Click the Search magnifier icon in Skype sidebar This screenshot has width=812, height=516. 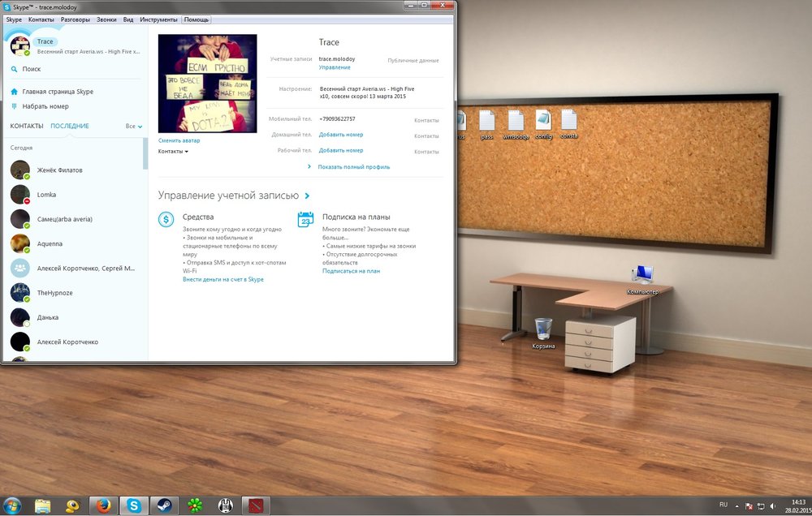coord(15,70)
